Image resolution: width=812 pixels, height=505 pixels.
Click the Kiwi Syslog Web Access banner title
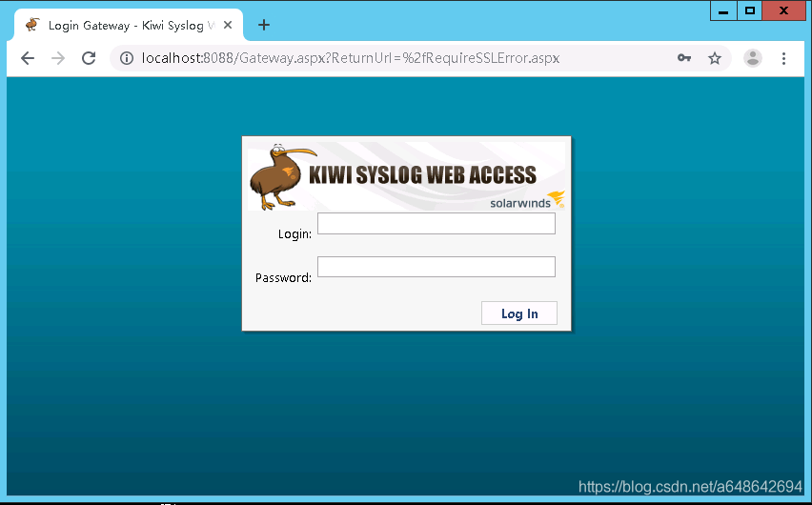pyautogui.click(x=422, y=175)
